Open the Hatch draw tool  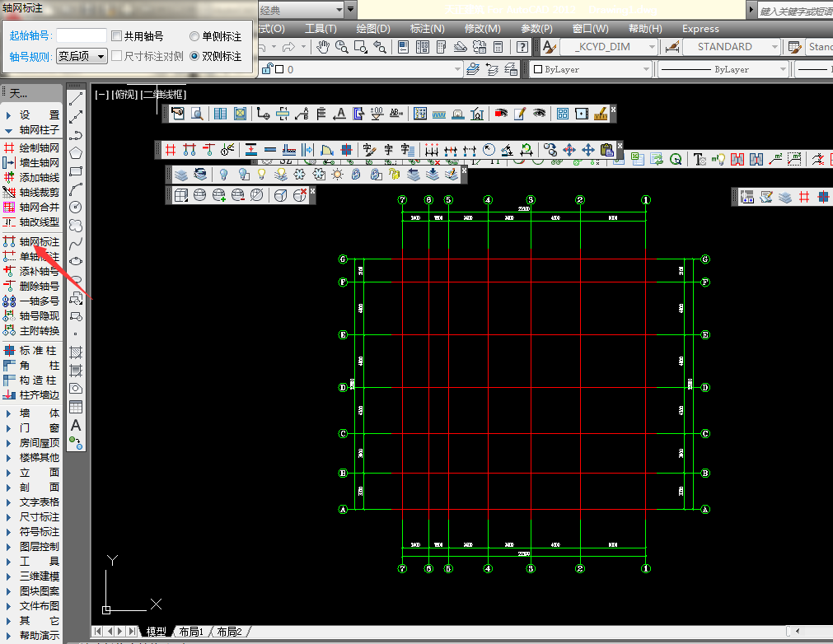coord(76,352)
